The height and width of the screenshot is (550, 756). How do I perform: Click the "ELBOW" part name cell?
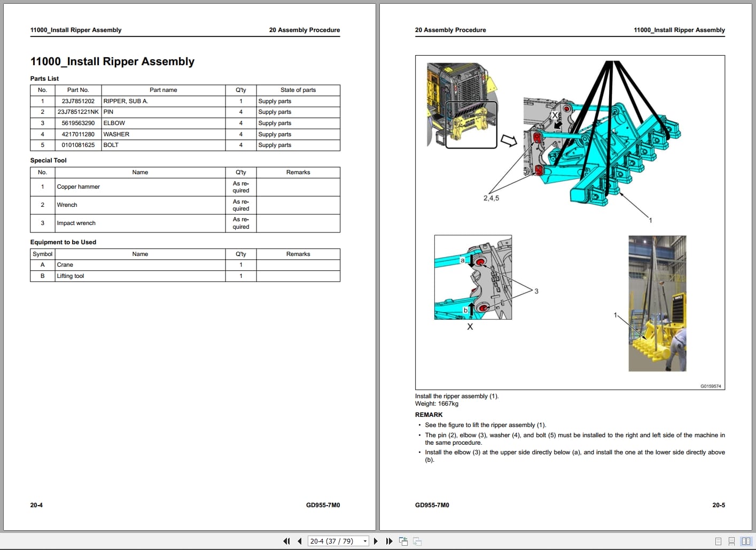[163, 123]
